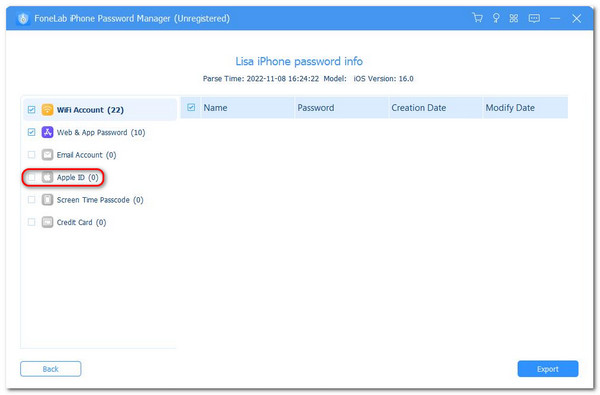Uncheck the WiFi Account checkbox
This screenshot has width=600, height=395.
[x=31, y=110]
